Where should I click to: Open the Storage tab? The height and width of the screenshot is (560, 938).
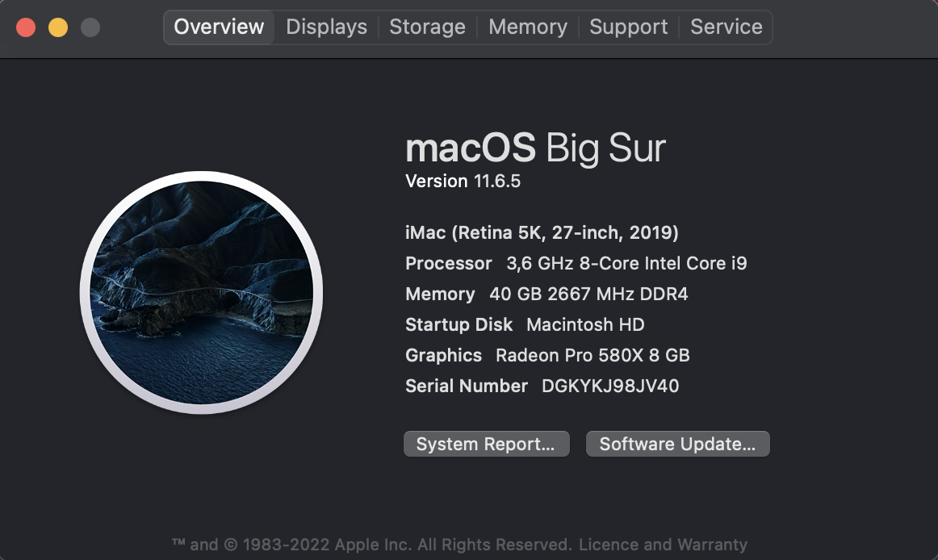pos(427,27)
